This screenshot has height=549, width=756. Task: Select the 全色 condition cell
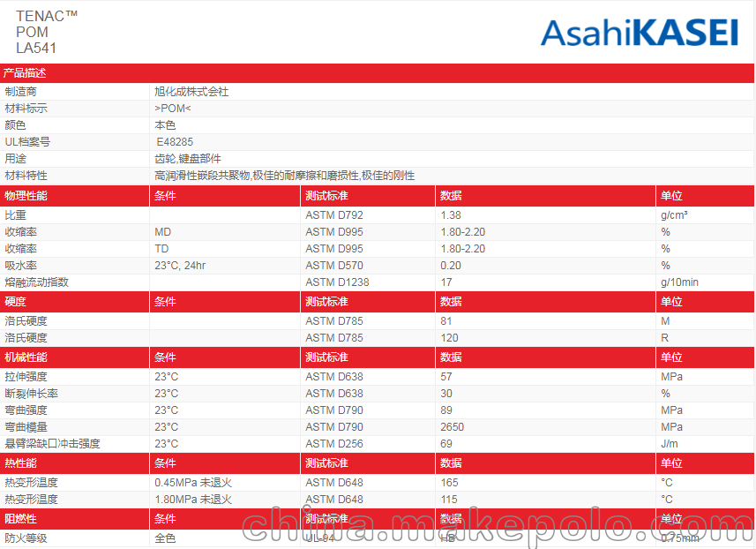pos(165,538)
